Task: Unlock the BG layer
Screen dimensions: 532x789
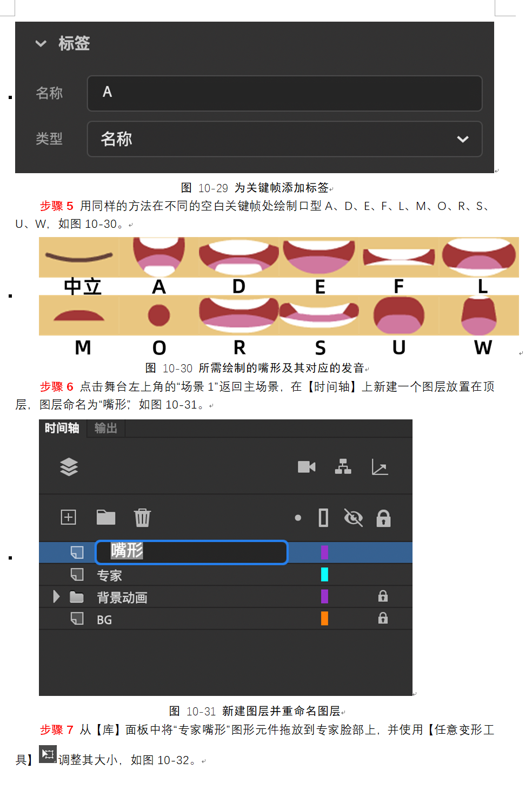Action: [x=383, y=618]
